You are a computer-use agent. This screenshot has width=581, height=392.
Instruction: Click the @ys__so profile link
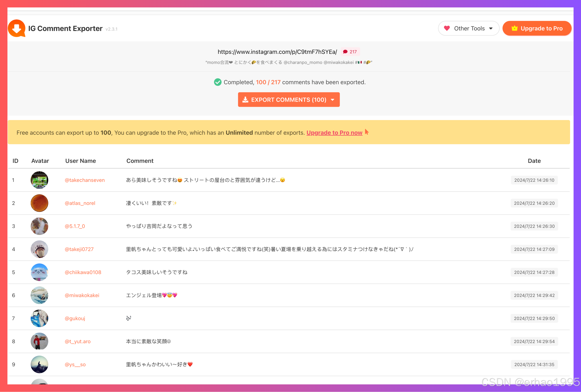(x=75, y=364)
